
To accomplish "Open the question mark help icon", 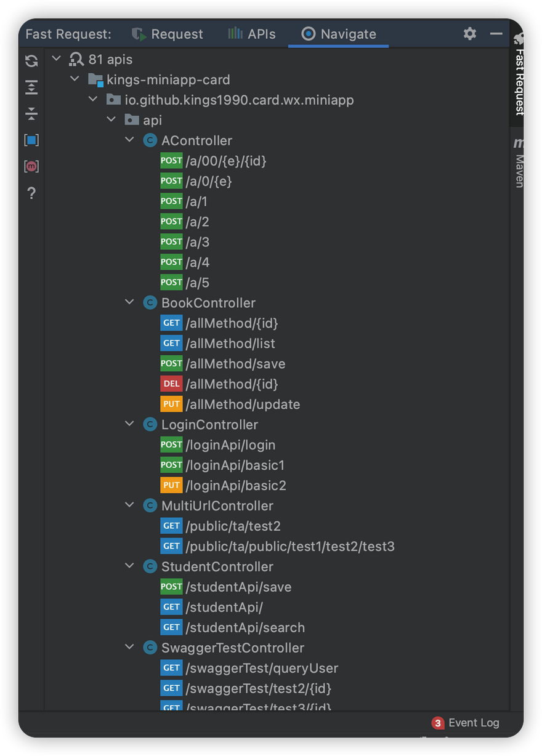I will click(x=31, y=193).
